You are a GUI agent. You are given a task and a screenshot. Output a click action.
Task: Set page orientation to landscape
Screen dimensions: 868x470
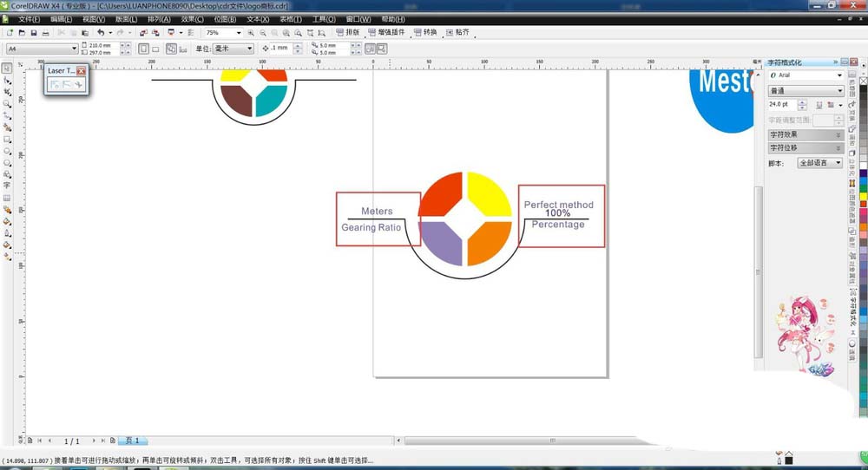155,49
